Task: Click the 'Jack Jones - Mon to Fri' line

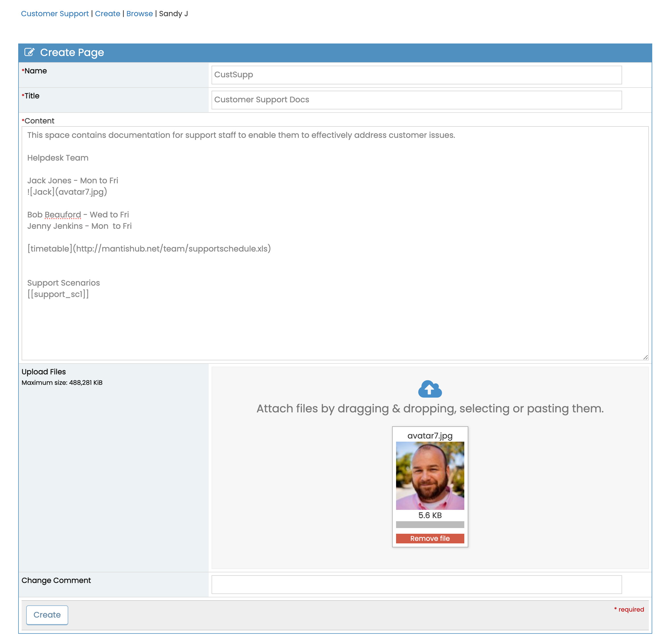Action: 73,181
